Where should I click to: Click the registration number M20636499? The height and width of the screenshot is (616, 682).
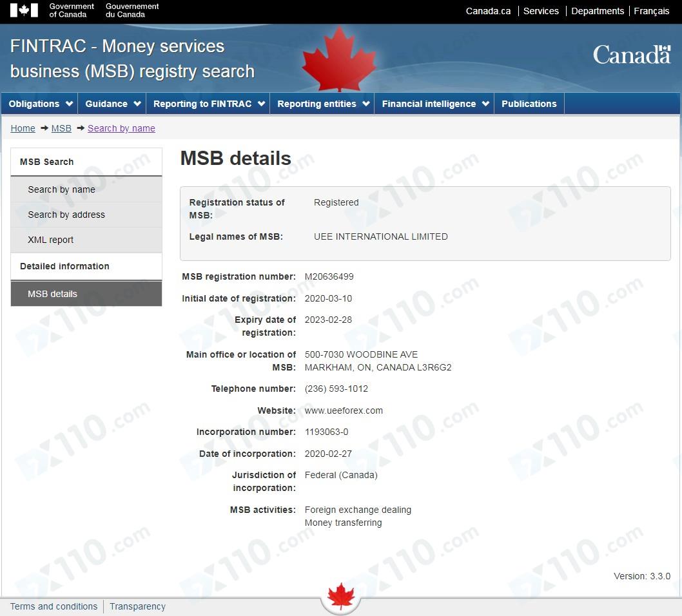coord(329,276)
